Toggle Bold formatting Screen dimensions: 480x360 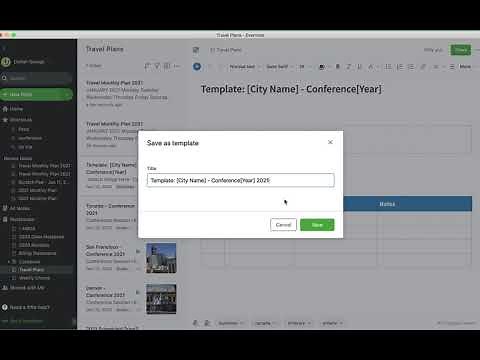point(337,67)
